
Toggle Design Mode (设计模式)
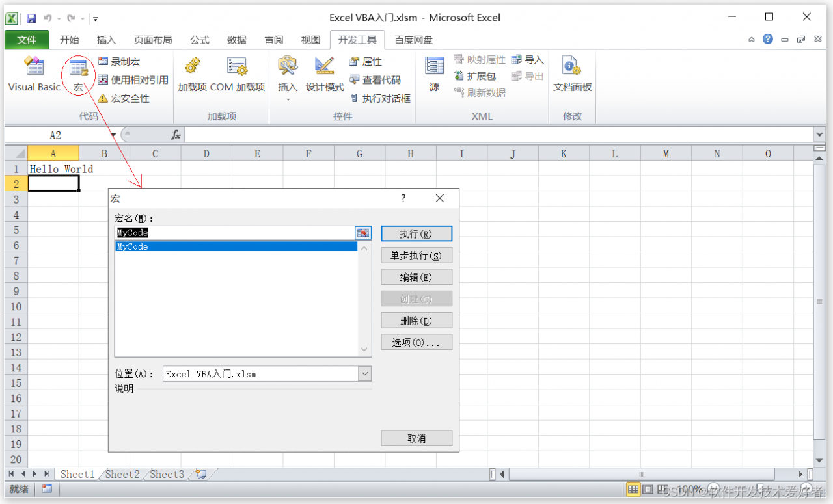coord(325,74)
